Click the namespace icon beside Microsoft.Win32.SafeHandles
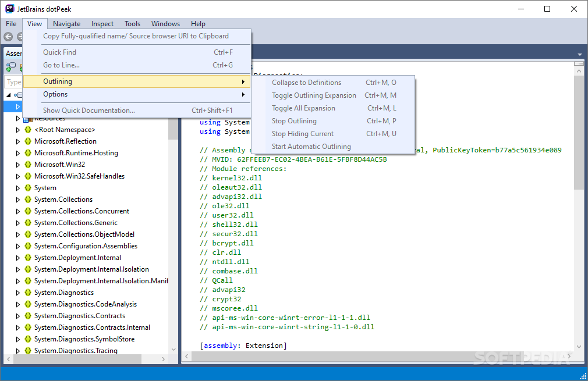 28,176
